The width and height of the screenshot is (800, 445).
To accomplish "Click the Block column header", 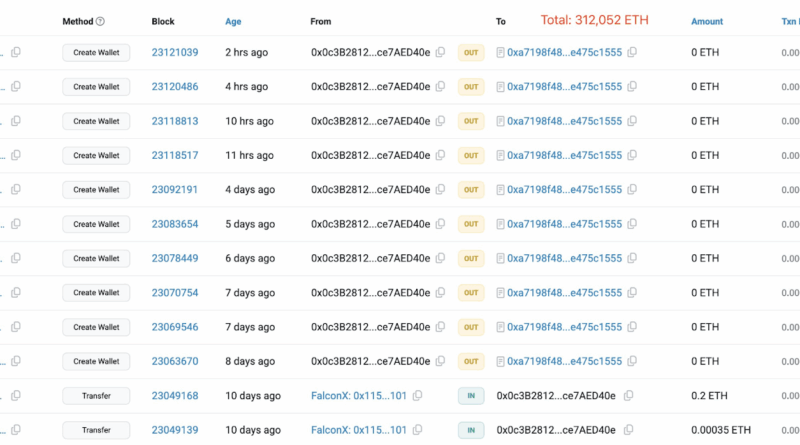I will click(x=163, y=21).
